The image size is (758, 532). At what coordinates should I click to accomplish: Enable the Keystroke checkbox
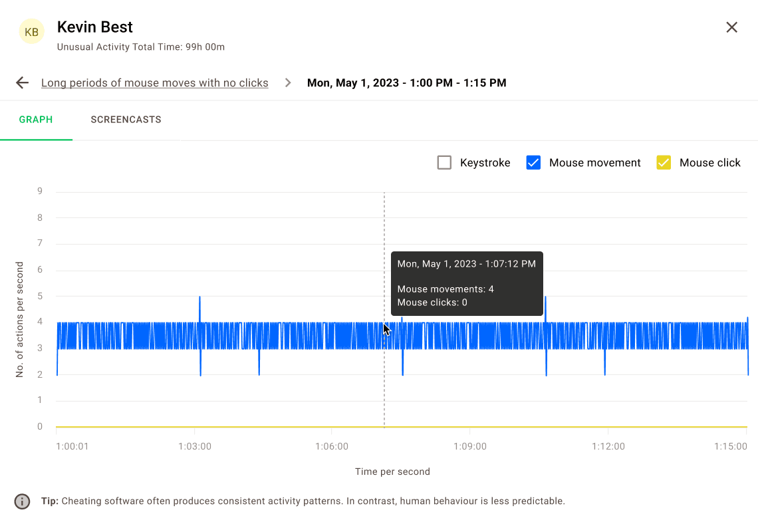click(444, 163)
